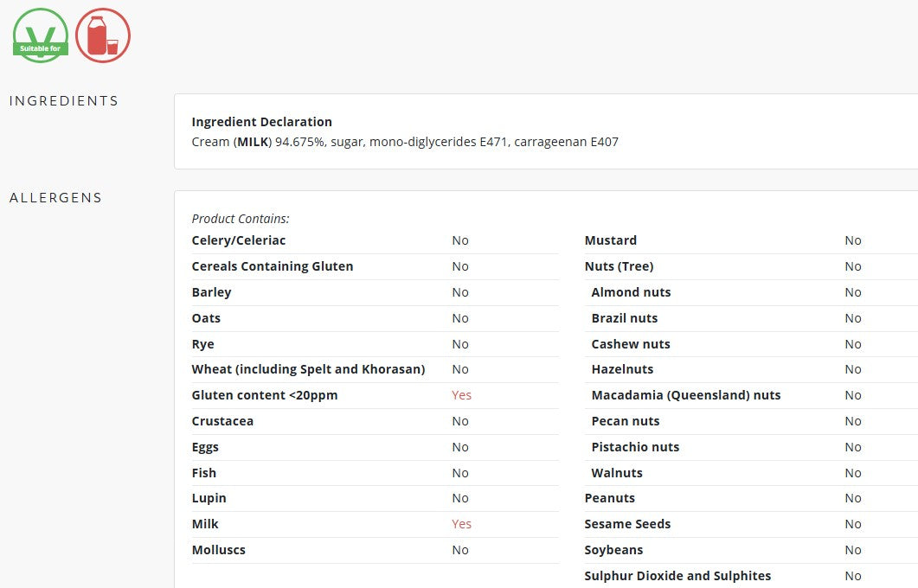Click the Product Contains italic heading
Screen dimensions: 918x588
coord(241,219)
